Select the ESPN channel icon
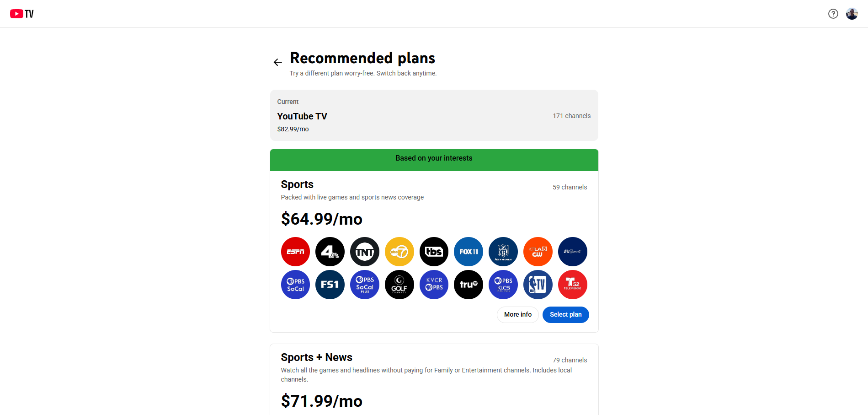The image size is (868, 415). [295, 252]
